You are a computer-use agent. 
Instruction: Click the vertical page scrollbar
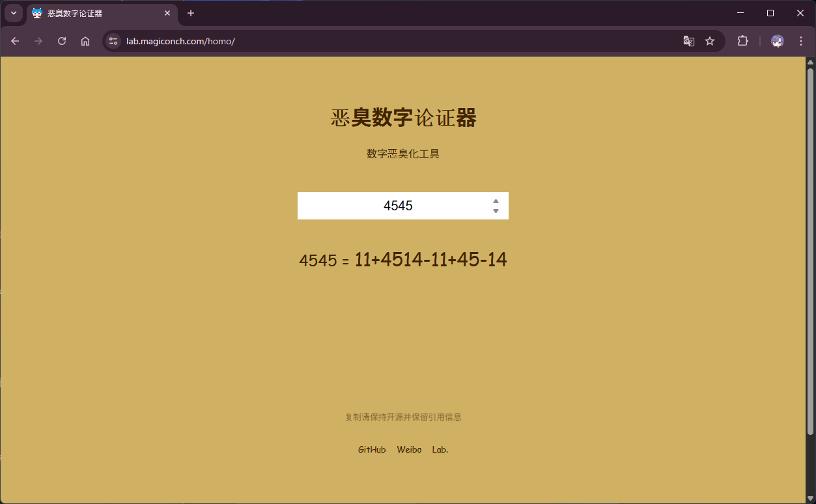pyautogui.click(x=811, y=251)
